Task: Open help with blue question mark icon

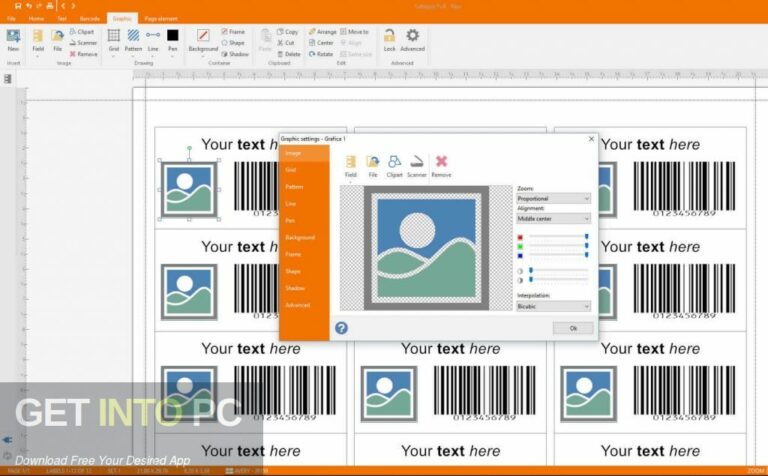Action: pos(341,328)
